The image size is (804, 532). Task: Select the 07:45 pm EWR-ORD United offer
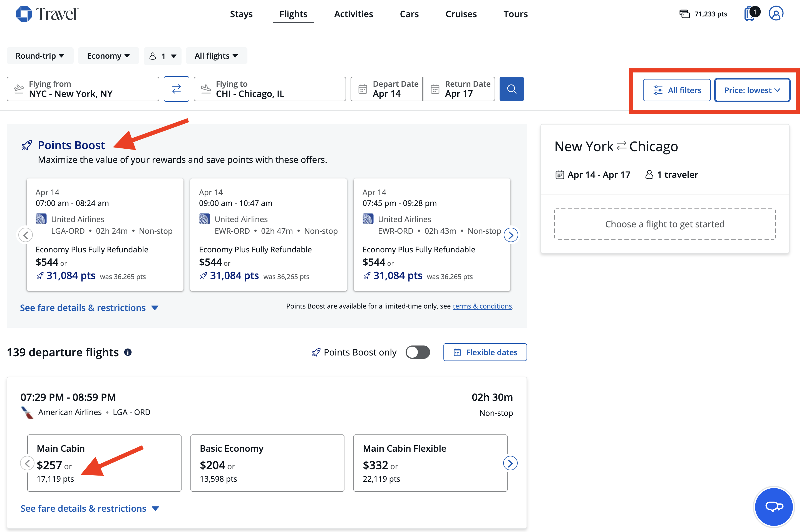(x=432, y=234)
